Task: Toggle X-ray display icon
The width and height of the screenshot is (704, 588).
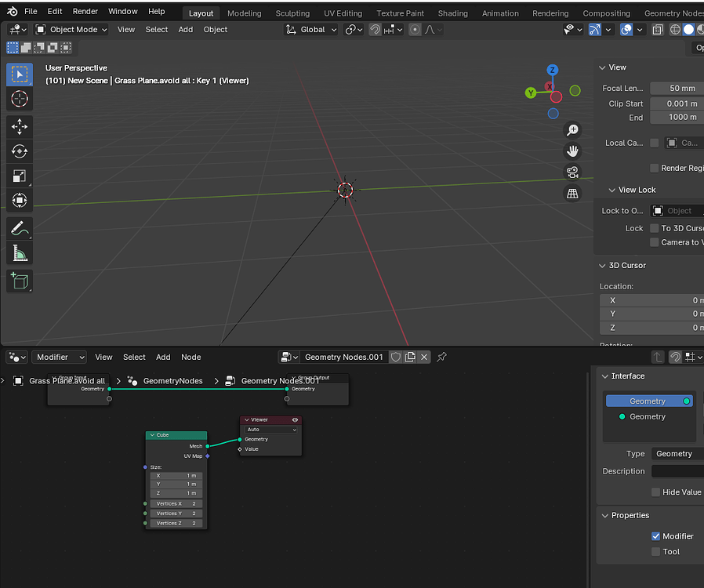Action: [657, 30]
